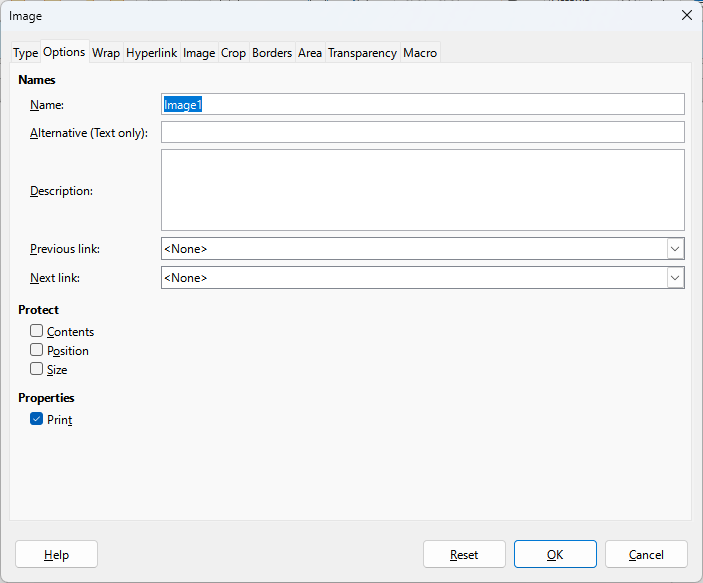Image resolution: width=703 pixels, height=583 pixels.
Task: Select the Crop tab
Action: (x=233, y=53)
